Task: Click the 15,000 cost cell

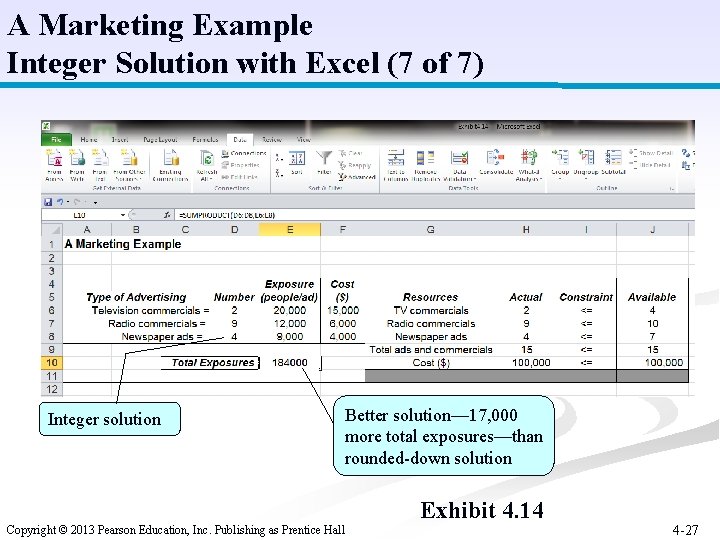Action: tap(343, 310)
